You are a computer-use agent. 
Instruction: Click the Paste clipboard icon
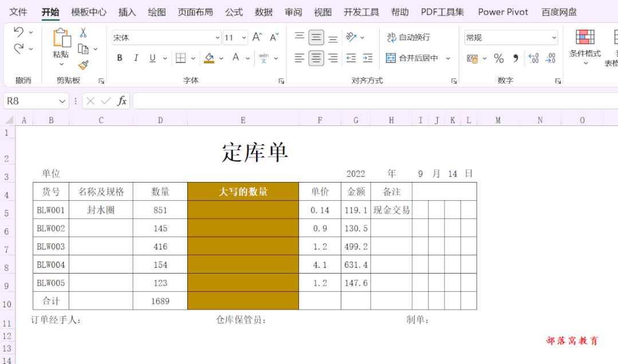pyautogui.click(x=61, y=38)
